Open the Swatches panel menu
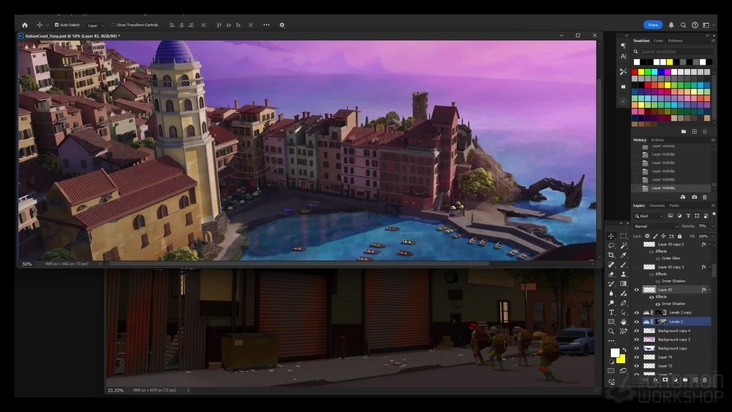732x412 pixels. pyautogui.click(x=713, y=41)
